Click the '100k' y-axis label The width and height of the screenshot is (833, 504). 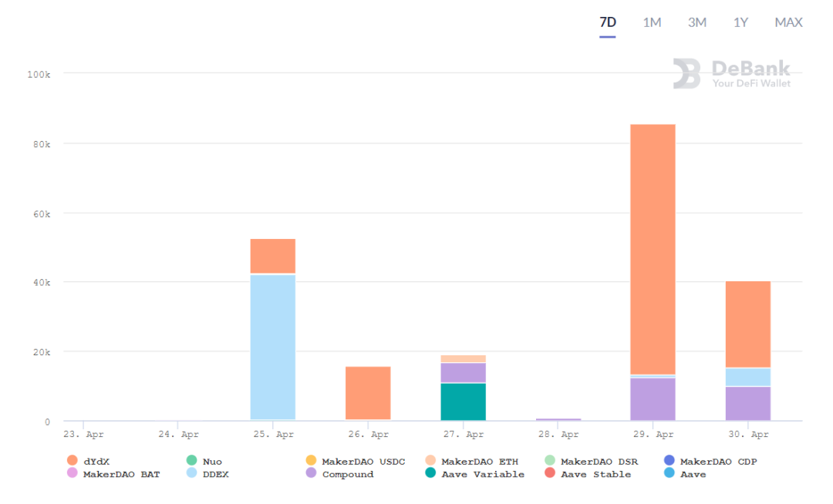coord(39,74)
